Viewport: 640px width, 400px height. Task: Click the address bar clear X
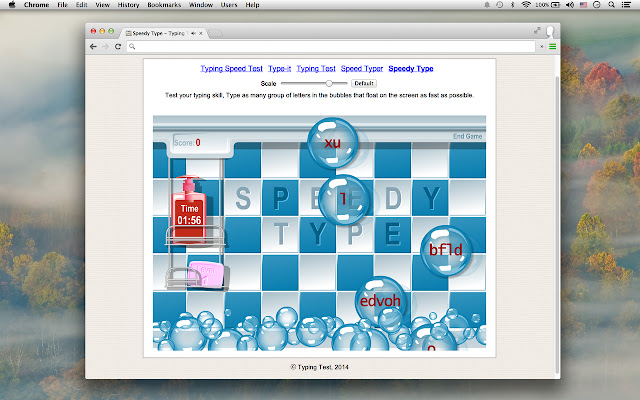(x=542, y=47)
